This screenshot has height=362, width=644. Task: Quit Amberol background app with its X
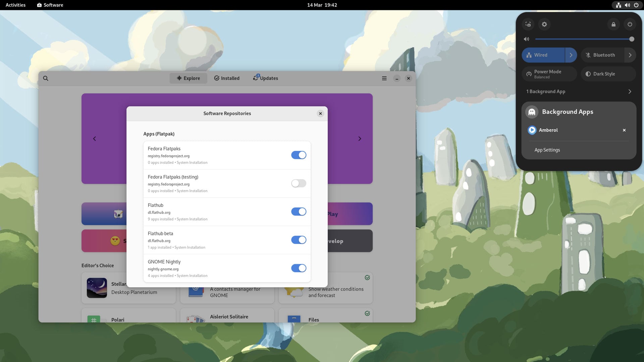[624, 130]
